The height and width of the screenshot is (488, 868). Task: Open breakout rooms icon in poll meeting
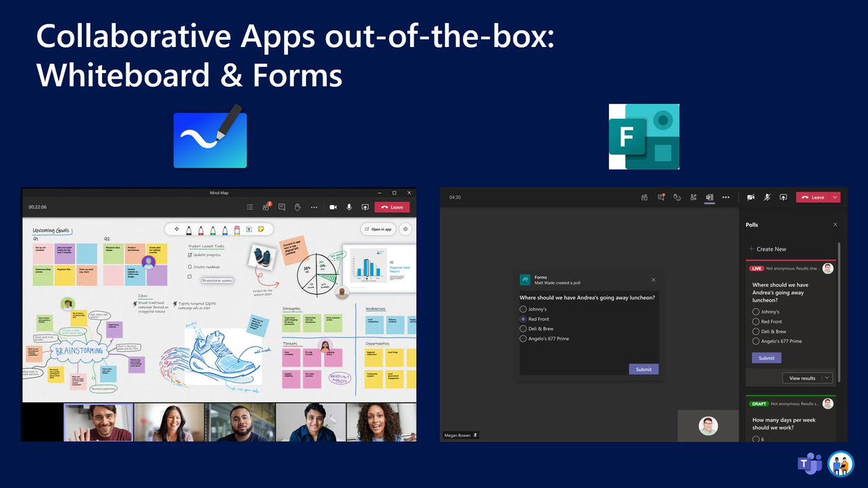point(694,197)
